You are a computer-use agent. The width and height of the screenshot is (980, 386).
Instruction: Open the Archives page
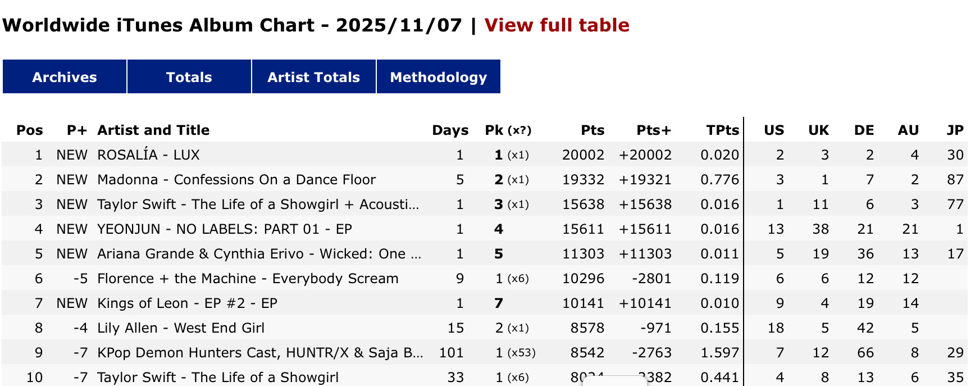click(x=65, y=77)
